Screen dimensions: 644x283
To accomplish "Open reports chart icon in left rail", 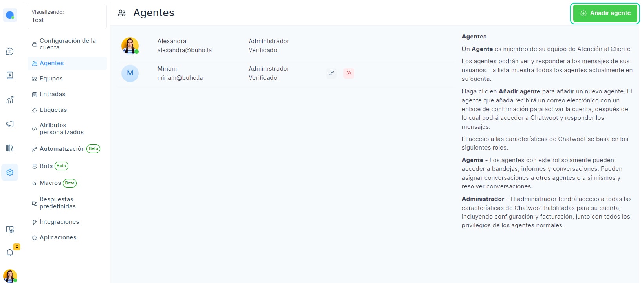I will click(x=10, y=100).
